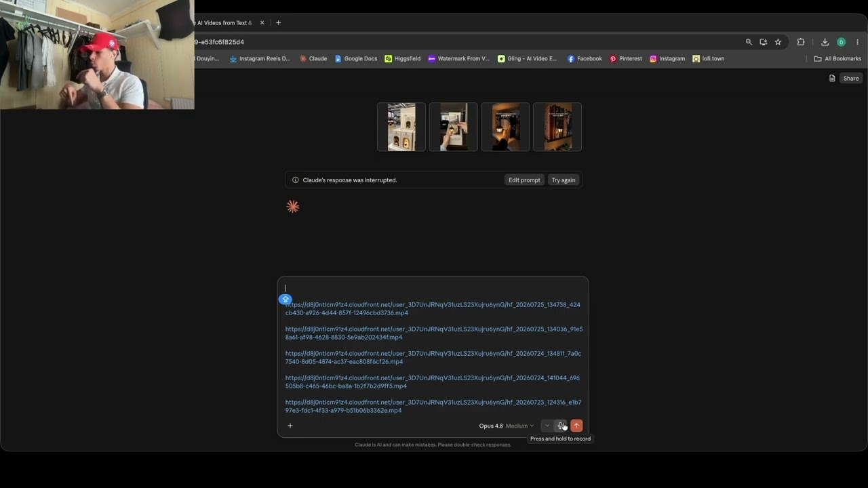Open the fourth attached image thumbnail

point(557,127)
